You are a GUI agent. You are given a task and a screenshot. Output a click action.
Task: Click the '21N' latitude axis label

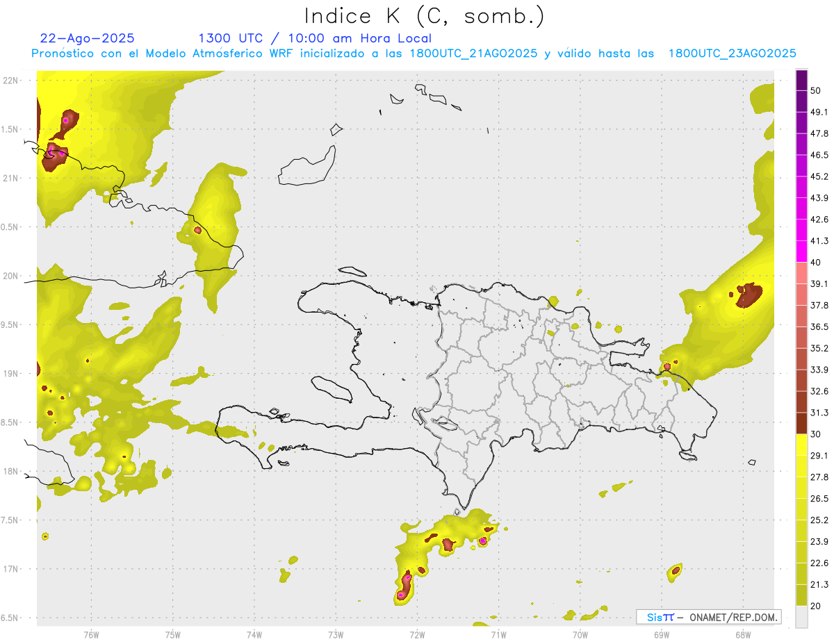(10, 178)
